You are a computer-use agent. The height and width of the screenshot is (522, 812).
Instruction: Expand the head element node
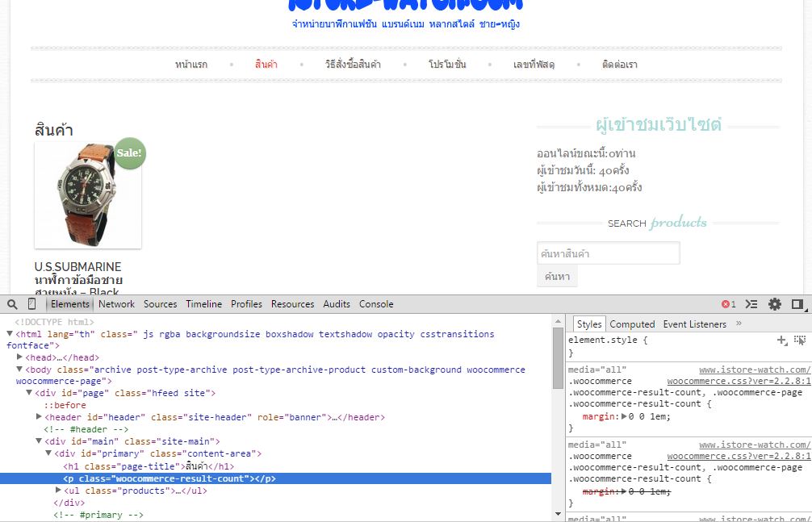pyautogui.click(x=20, y=357)
